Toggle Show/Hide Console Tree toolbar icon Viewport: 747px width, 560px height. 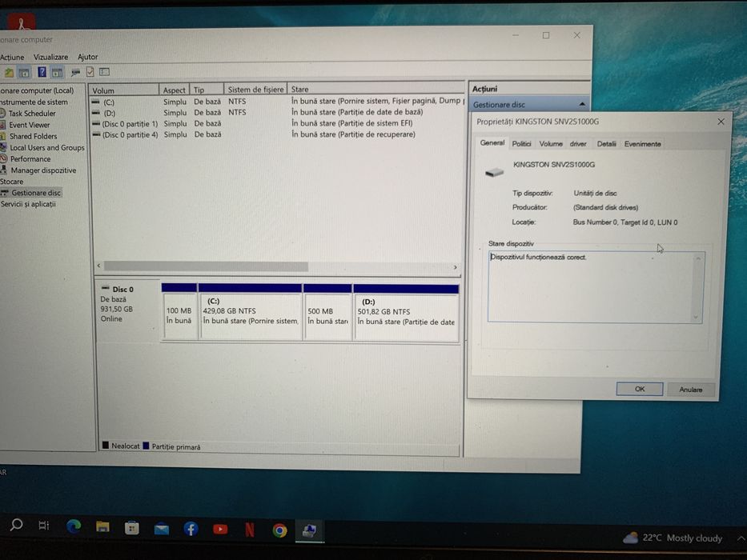click(x=24, y=72)
